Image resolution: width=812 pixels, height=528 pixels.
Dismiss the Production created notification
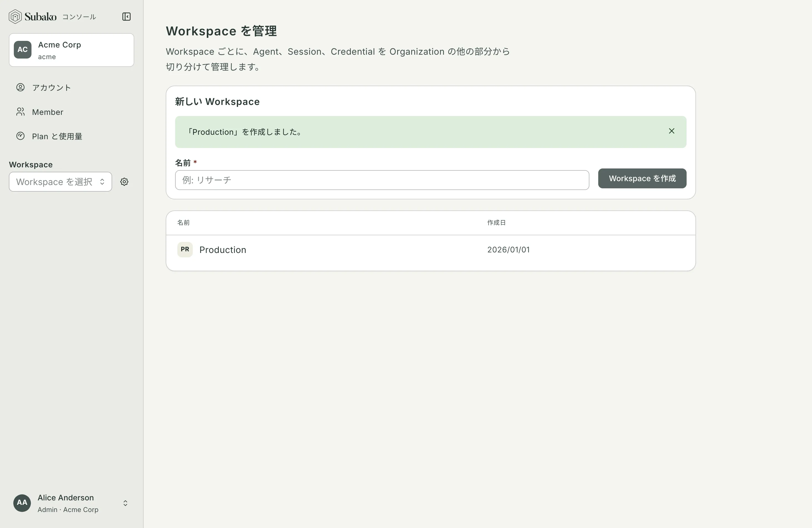[671, 131]
